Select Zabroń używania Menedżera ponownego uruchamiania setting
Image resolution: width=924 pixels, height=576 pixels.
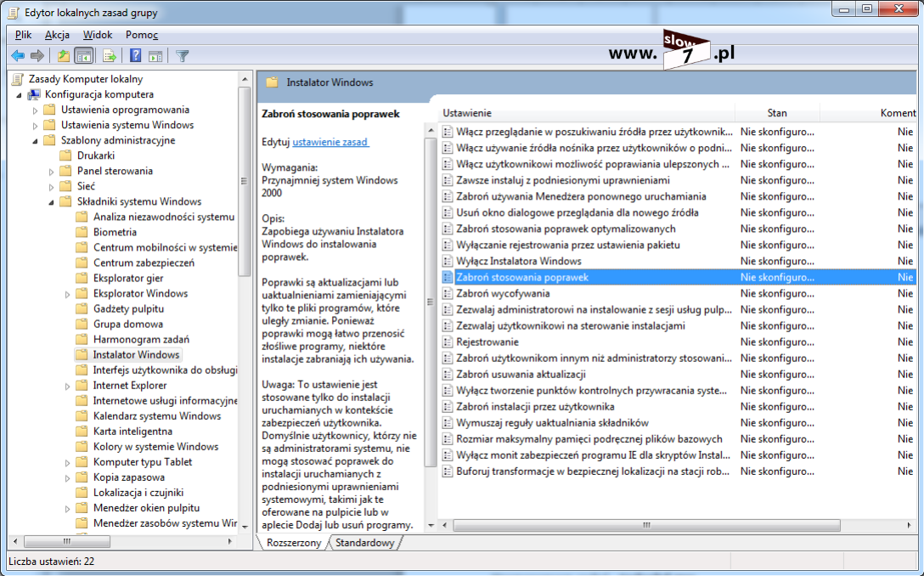(581, 196)
